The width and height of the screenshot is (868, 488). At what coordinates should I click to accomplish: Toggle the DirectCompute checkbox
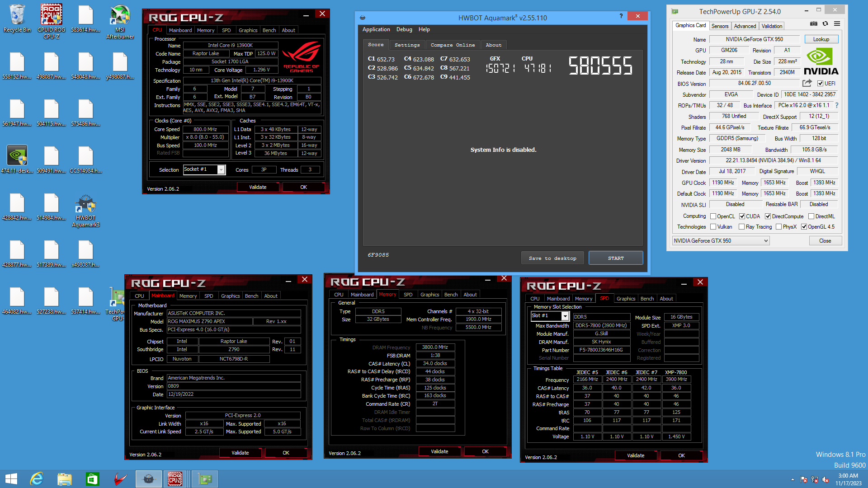[x=768, y=216]
